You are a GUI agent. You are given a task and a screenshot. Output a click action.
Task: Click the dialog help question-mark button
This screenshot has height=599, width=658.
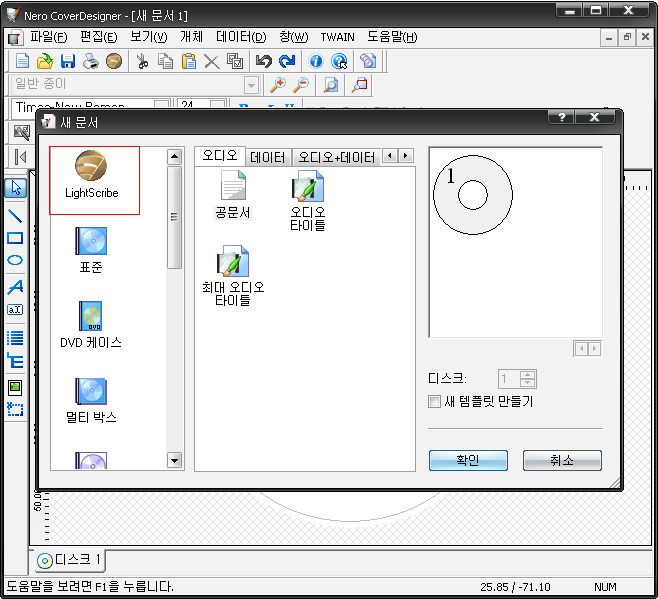(x=562, y=117)
